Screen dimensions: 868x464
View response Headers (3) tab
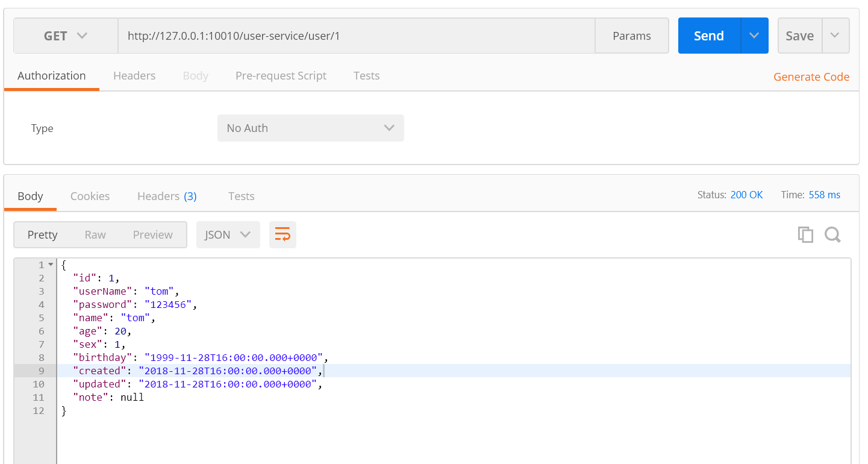click(167, 196)
